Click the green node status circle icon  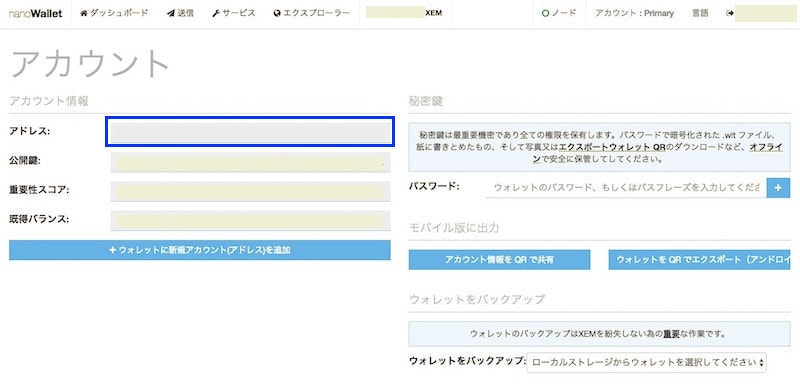point(545,14)
